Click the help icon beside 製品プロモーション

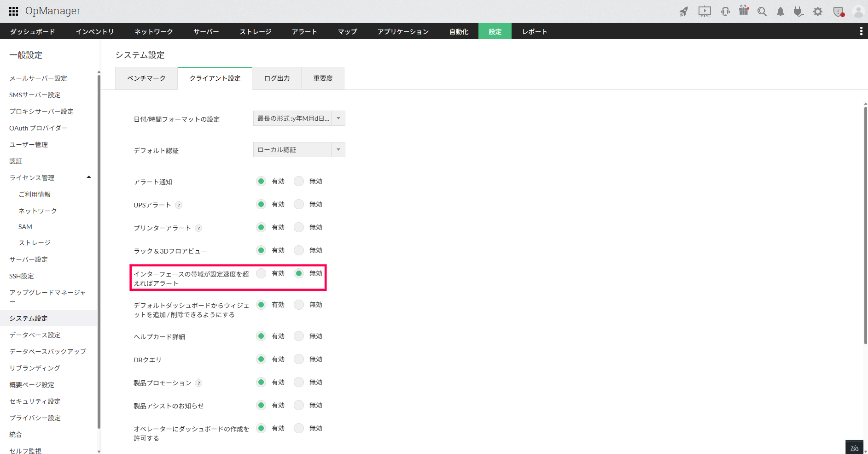point(198,383)
